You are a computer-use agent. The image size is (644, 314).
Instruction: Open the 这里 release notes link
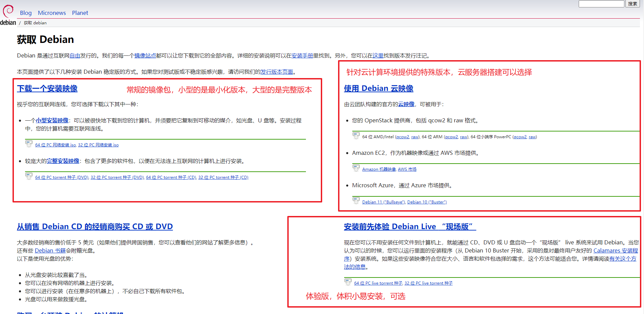coord(378,56)
